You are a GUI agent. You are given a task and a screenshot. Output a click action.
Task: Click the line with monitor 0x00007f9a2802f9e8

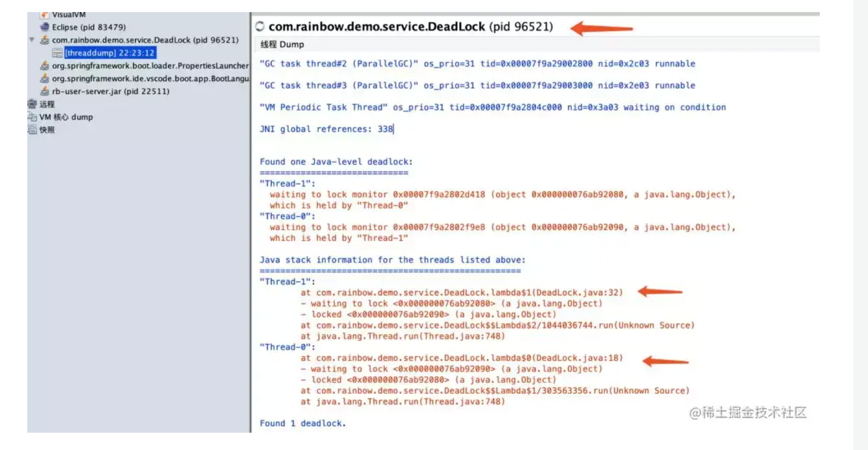(x=503, y=227)
